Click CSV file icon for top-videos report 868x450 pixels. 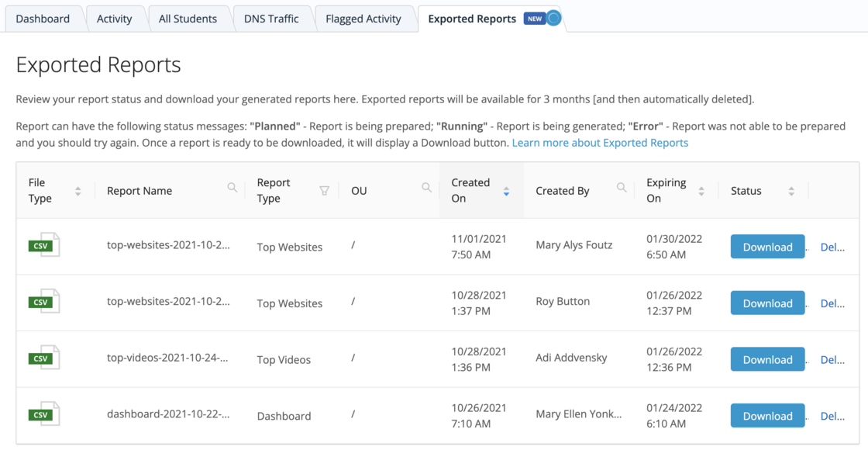pyautogui.click(x=43, y=358)
